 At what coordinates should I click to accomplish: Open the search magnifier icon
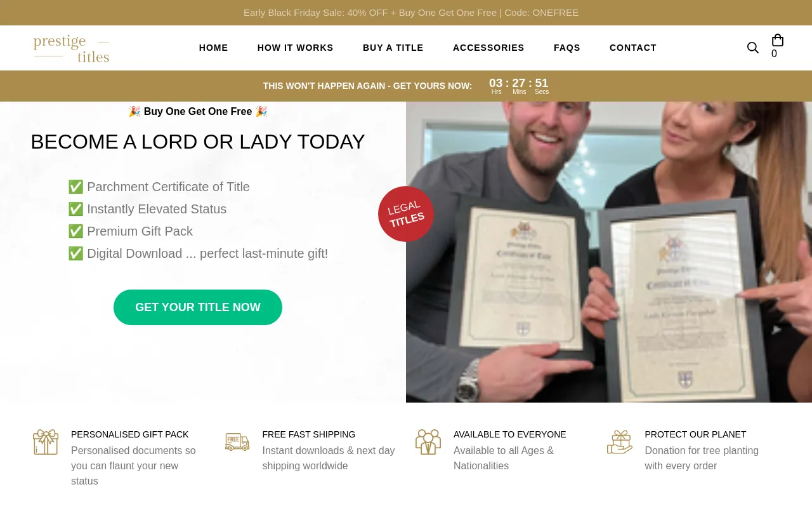753,48
